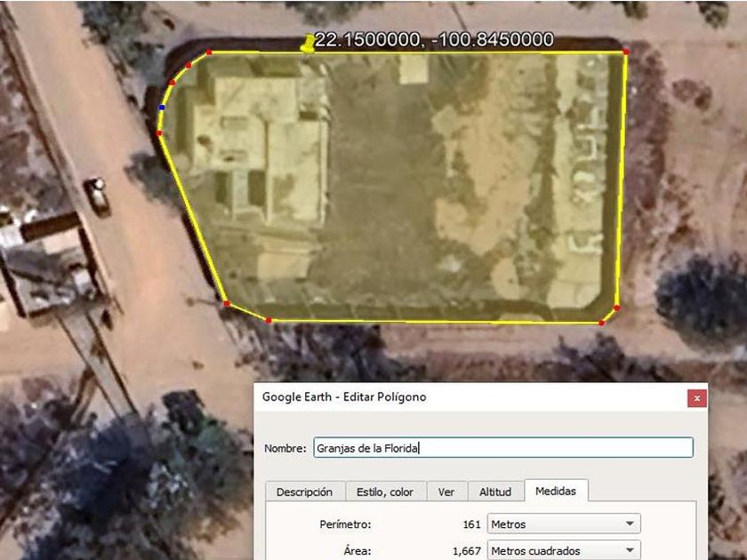This screenshot has height=560, width=747.
Task: Click the yellow pushpin placemark icon
Action: [x=308, y=43]
